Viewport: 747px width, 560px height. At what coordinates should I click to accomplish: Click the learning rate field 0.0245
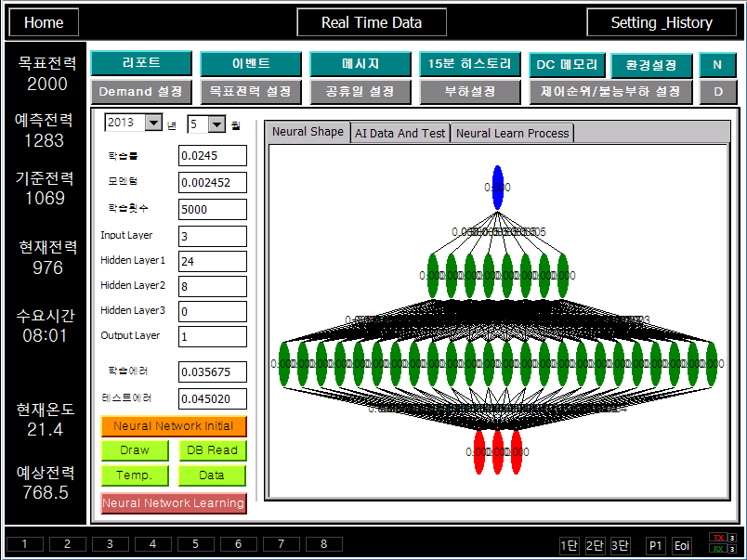point(213,156)
